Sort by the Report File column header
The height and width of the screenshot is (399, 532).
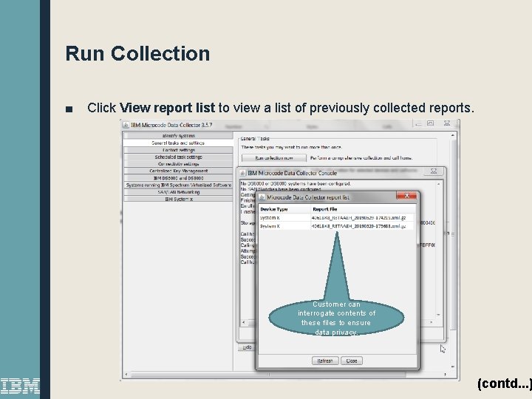click(x=364, y=209)
